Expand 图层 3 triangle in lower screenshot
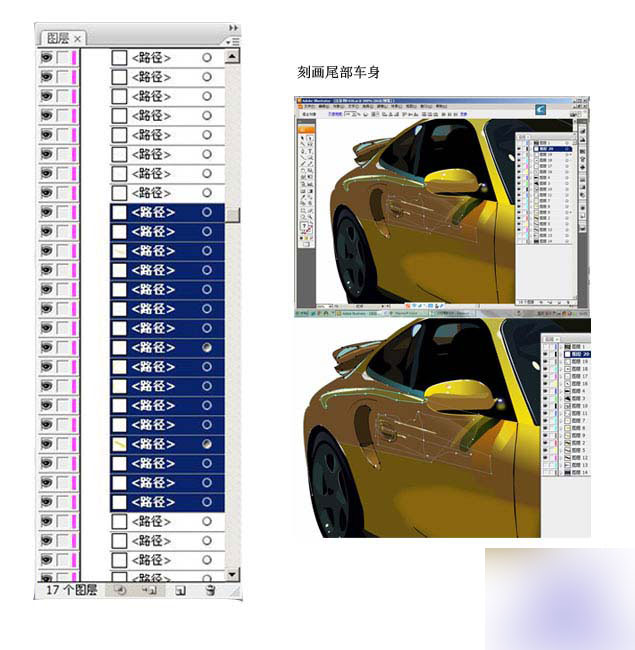This screenshot has width=635, height=650. point(561,398)
